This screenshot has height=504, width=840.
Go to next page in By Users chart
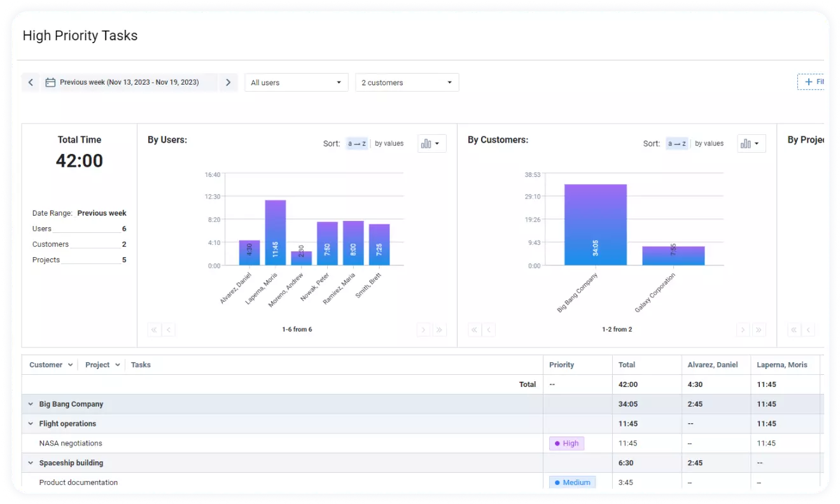pyautogui.click(x=424, y=330)
